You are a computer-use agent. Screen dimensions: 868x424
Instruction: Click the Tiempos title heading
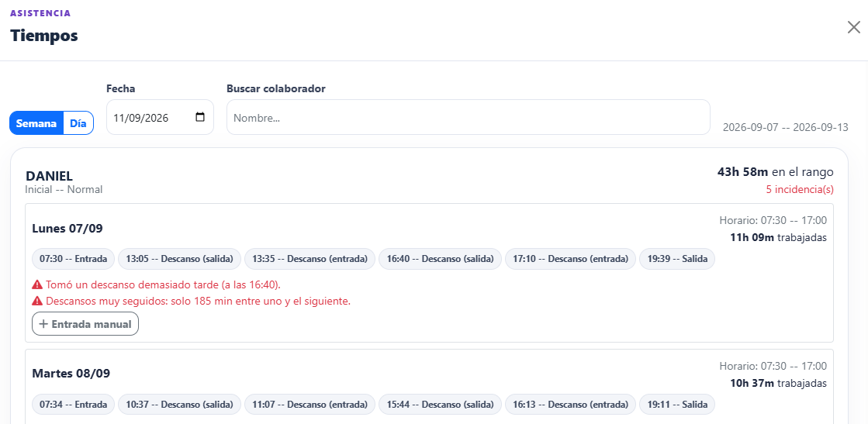[44, 36]
